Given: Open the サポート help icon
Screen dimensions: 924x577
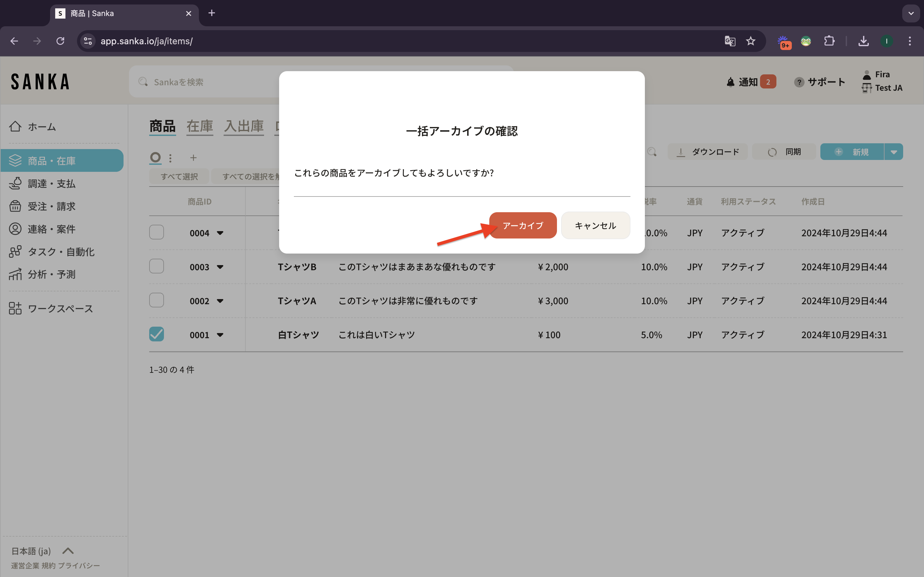Looking at the screenshot, I should click(799, 82).
